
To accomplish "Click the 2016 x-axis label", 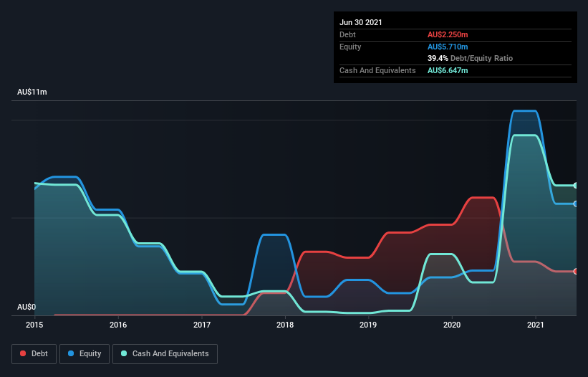I will (x=118, y=325).
